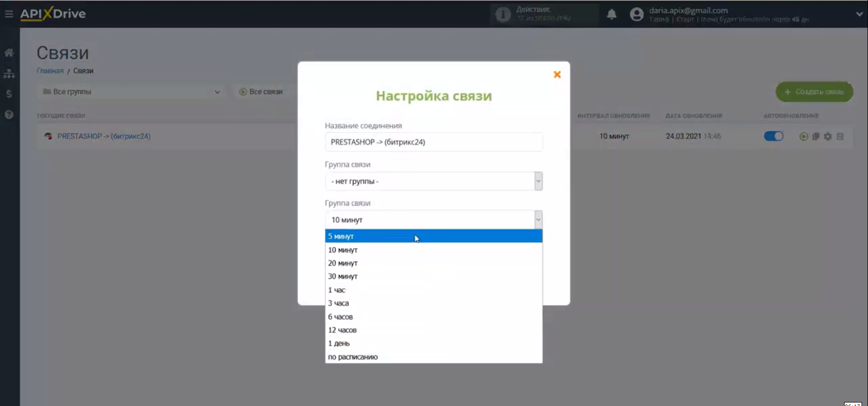868x406 pixels.
Task: Open the Главная breadcrumb link
Action: point(50,71)
